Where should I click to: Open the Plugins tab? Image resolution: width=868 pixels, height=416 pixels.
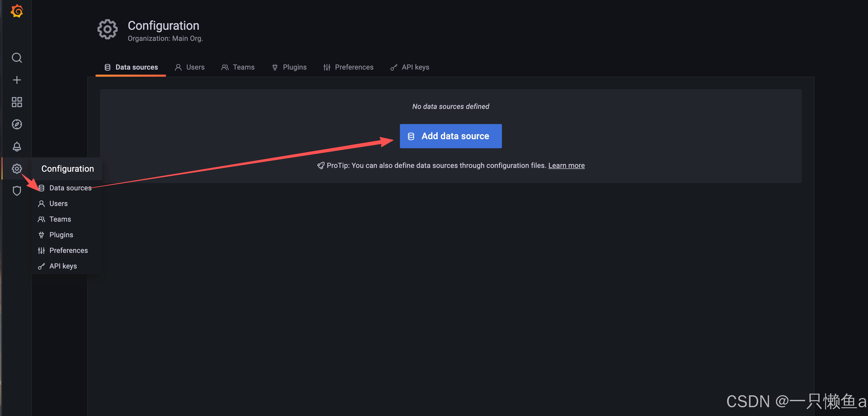point(289,67)
